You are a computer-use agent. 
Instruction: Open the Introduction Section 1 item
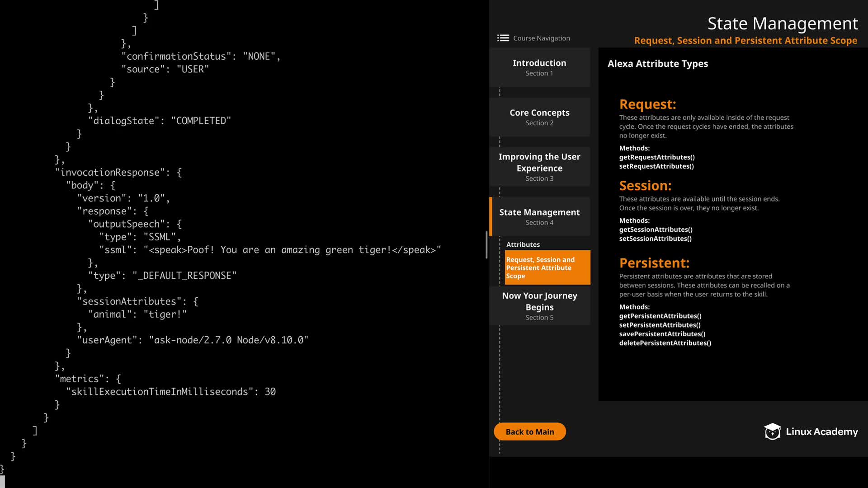click(539, 67)
